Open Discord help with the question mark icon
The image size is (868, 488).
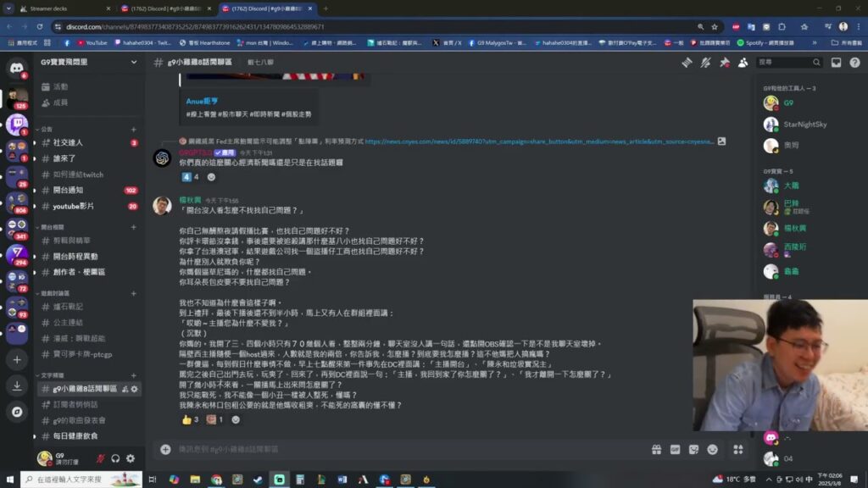[855, 62]
